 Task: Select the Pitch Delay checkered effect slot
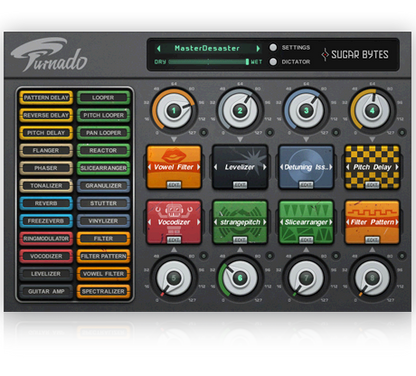tap(372, 167)
